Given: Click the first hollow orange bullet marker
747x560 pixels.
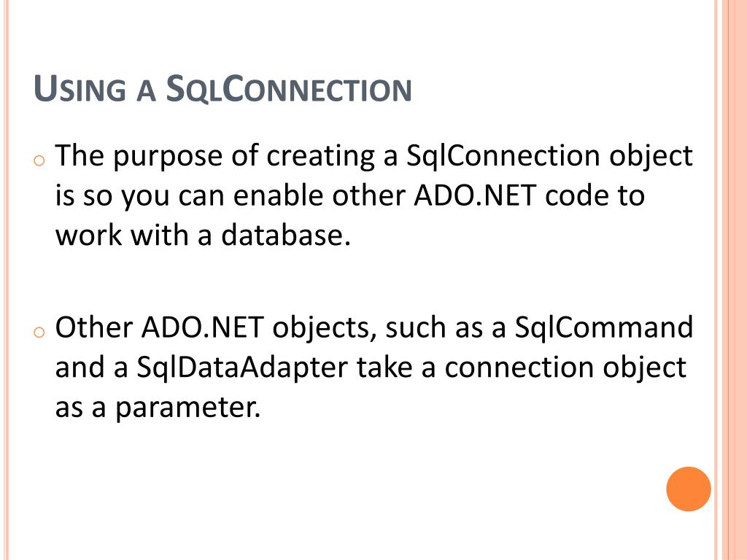Looking at the screenshot, I should pos(39,160).
